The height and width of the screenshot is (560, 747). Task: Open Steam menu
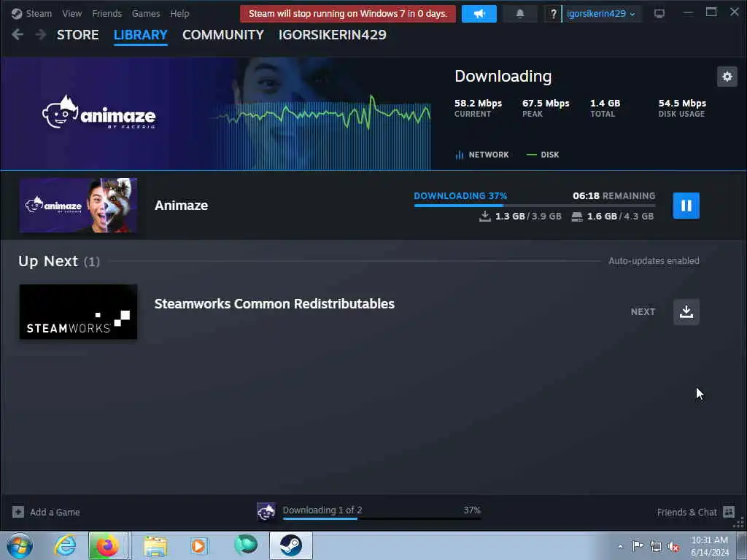point(39,13)
